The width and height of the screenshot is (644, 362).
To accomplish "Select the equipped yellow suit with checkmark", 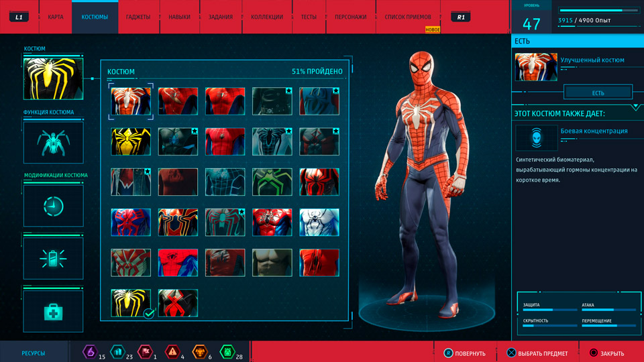I will (x=131, y=303).
